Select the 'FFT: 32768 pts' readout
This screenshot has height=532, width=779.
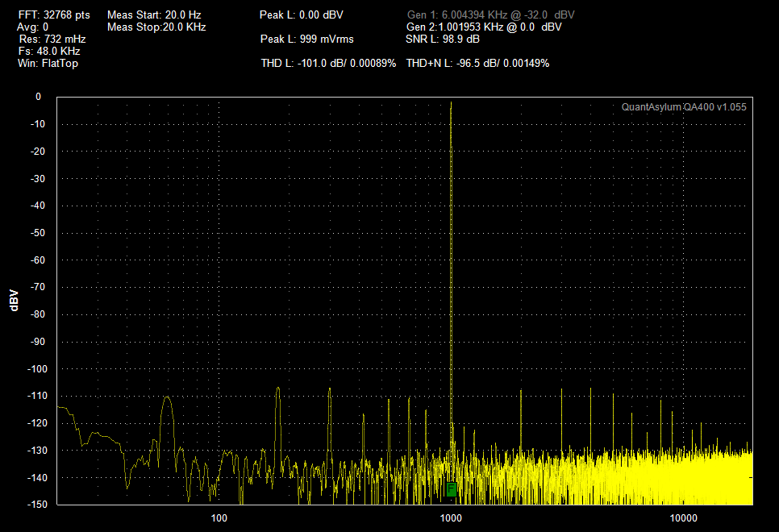coord(54,15)
